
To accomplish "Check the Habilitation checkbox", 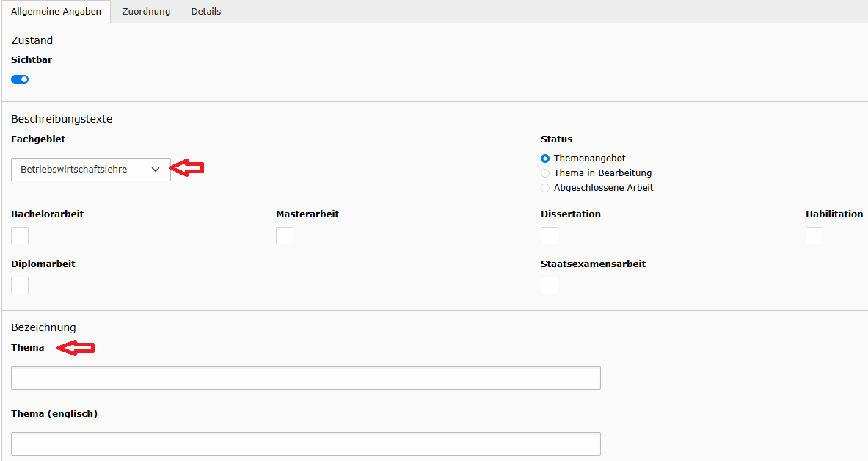I will tap(814, 236).
